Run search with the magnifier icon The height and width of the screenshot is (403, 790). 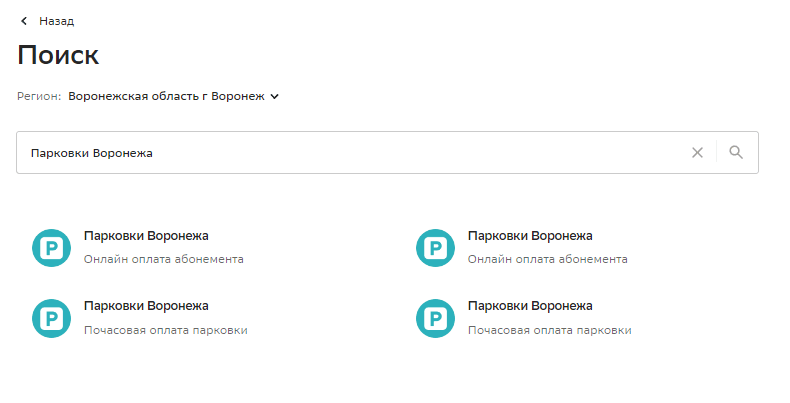click(736, 152)
